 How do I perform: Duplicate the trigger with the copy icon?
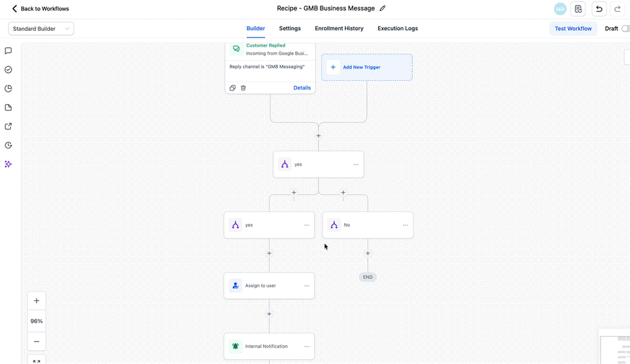tap(232, 88)
